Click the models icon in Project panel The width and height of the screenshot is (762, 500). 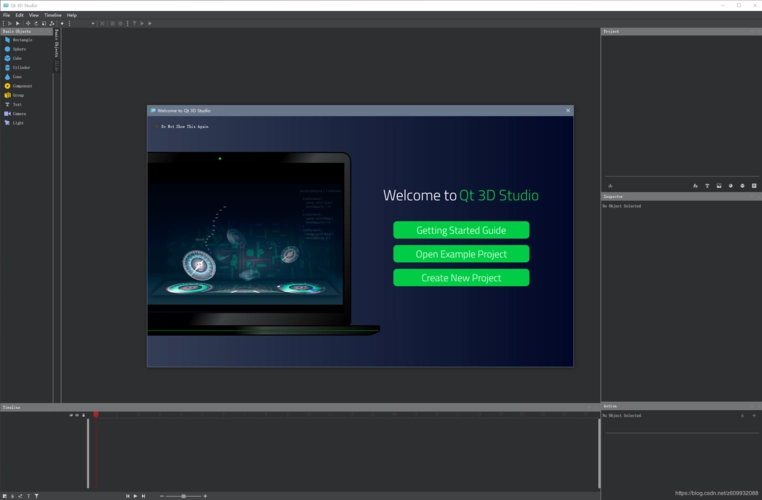click(742, 186)
